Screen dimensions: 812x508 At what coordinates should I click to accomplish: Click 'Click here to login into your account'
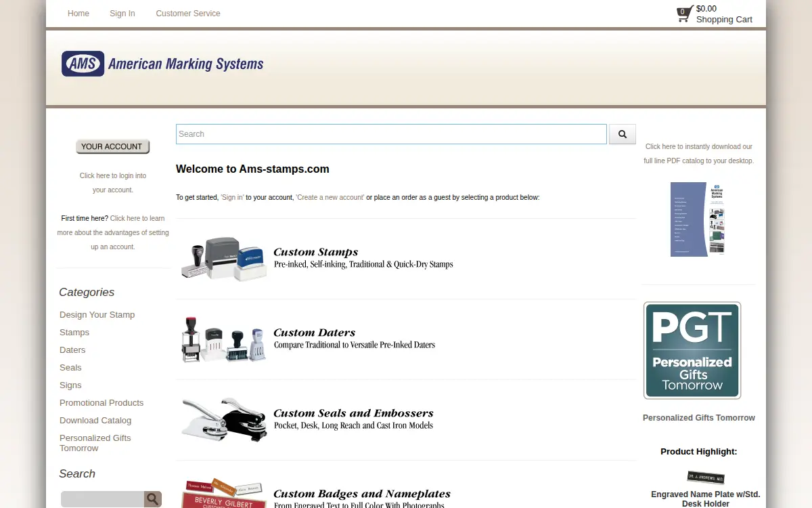[x=113, y=183]
